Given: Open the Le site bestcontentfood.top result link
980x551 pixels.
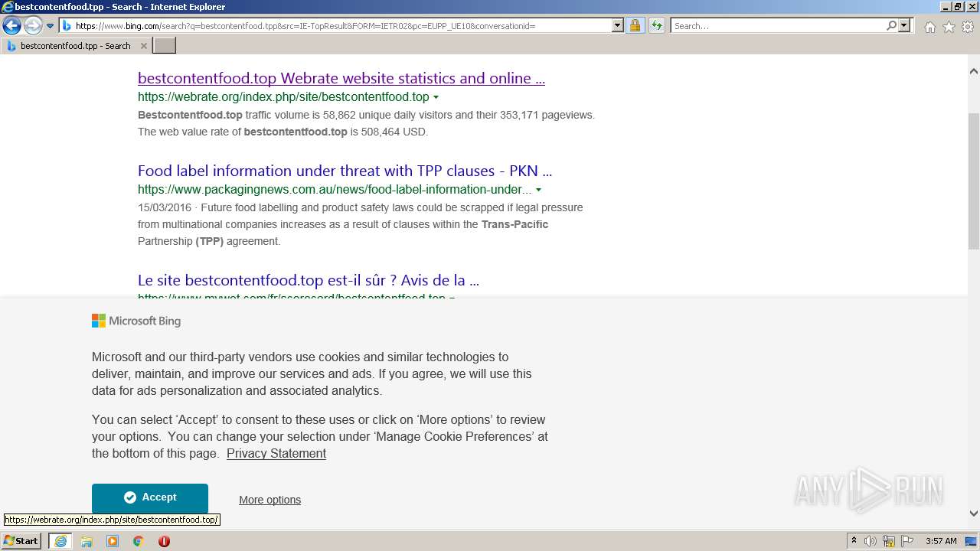Looking at the screenshot, I should point(309,280).
